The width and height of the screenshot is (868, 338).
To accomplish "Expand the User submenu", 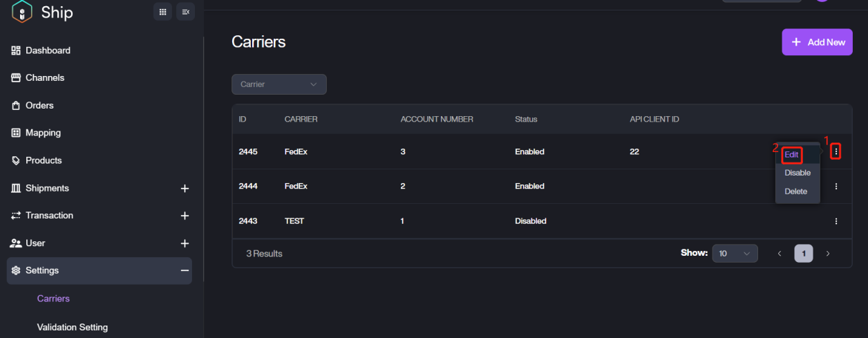I will (x=185, y=243).
